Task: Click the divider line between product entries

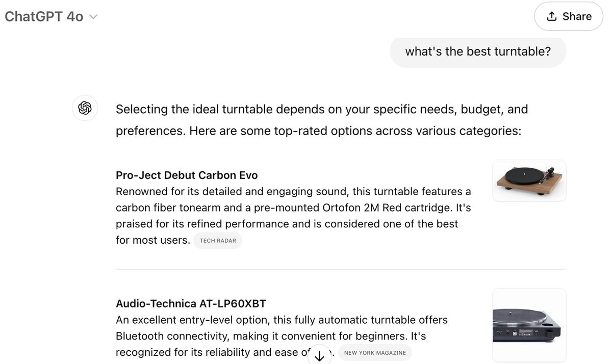Action: pyautogui.click(x=341, y=269)
